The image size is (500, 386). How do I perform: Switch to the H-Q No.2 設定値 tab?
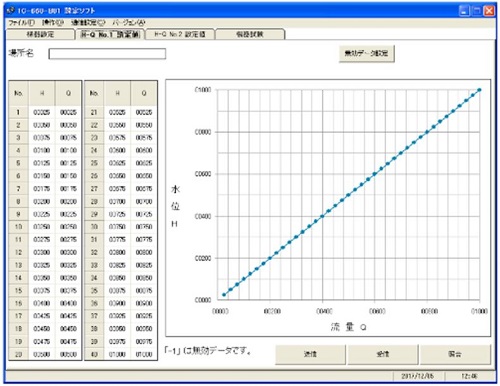pos(180,34)
